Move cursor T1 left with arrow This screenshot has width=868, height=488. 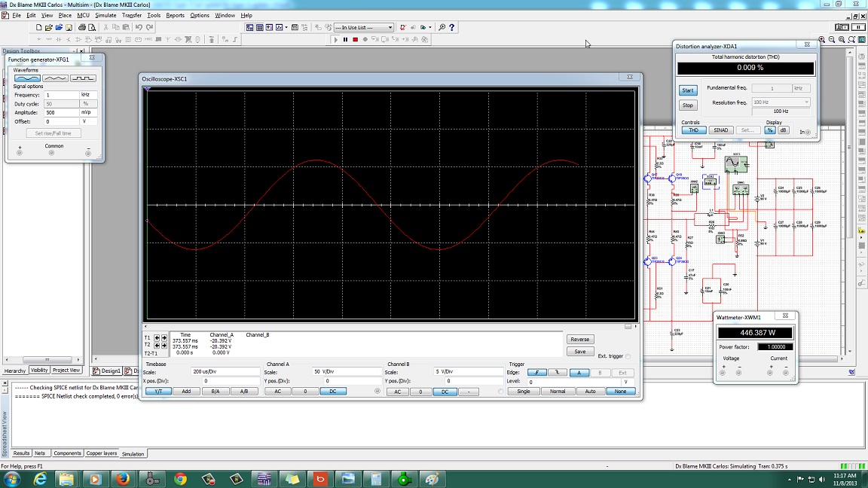pyautogui.click(x=157, y=337)
